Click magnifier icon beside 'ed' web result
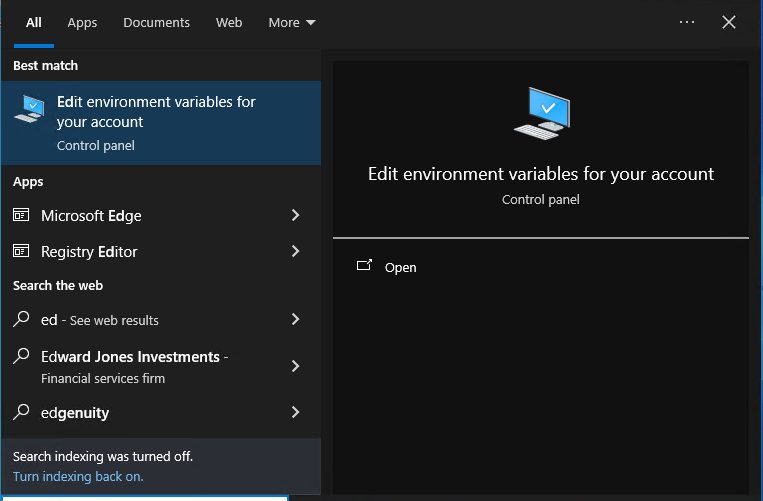 (21, 319)
